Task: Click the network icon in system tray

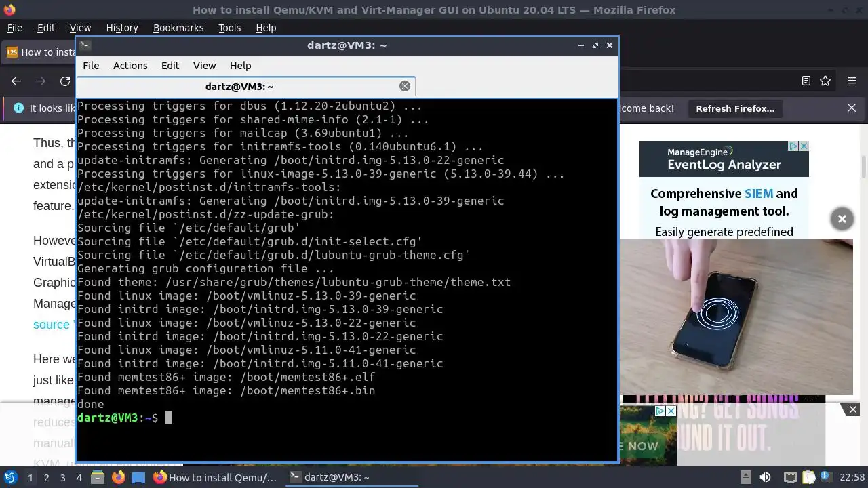Action: pyautogui.click(x=790, y=477)
